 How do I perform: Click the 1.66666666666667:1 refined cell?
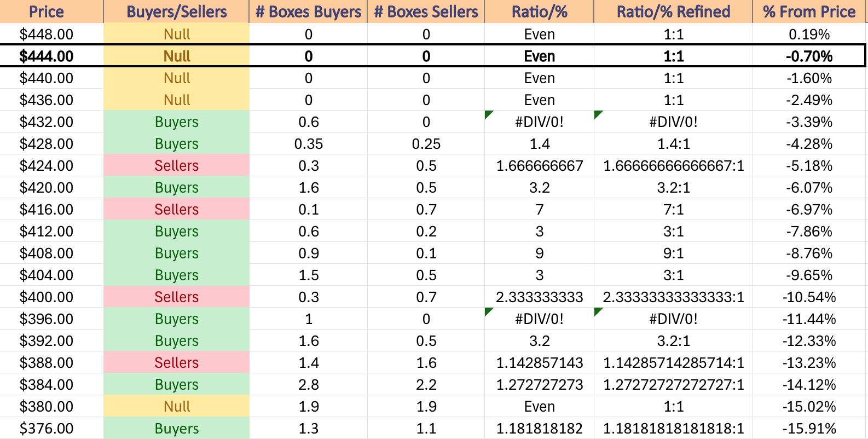673,165
